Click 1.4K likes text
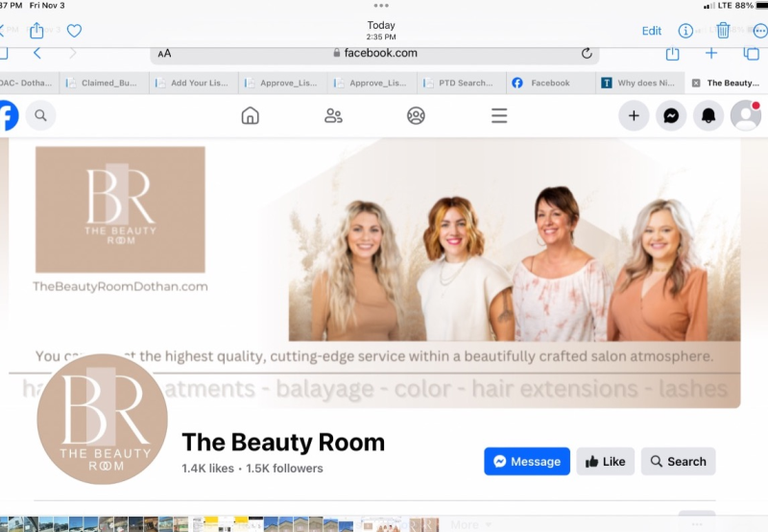 point(207,469)
